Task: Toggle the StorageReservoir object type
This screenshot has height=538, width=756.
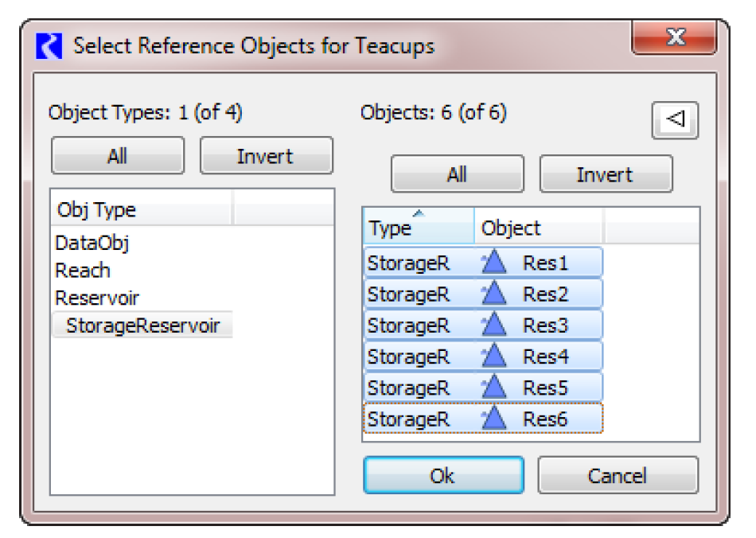Action: click(142, 325)
